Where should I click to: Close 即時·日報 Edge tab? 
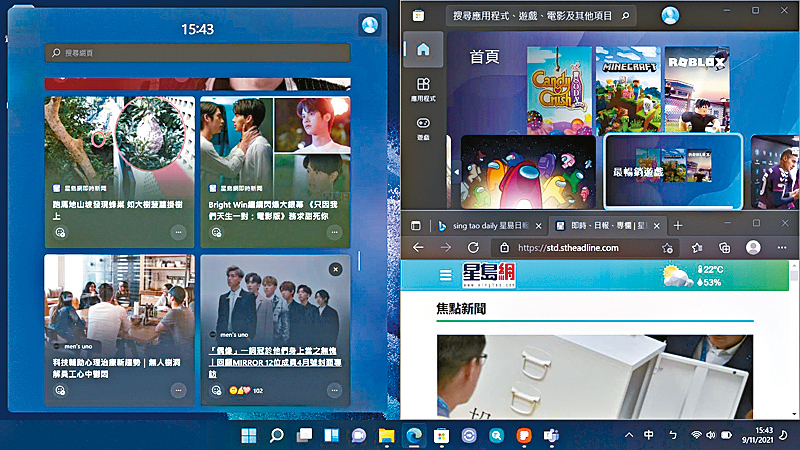tap(657, 226)
